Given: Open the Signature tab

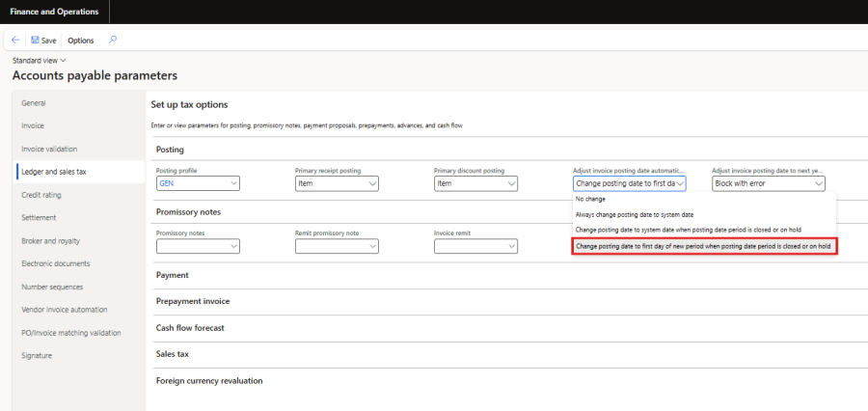Looking at the screenshot, I should (37, 356).
